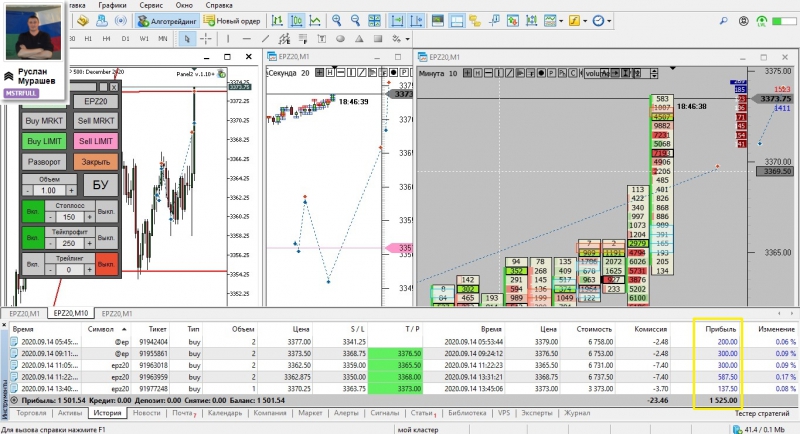Click the БУ breakeven button
This screenshot has height=434, width=800.
tap(100, 185)
